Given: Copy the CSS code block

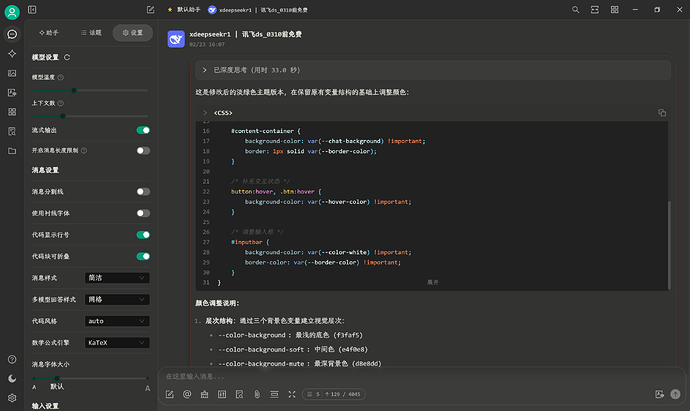Looking at the screenshot, I should tap(662, 113).
